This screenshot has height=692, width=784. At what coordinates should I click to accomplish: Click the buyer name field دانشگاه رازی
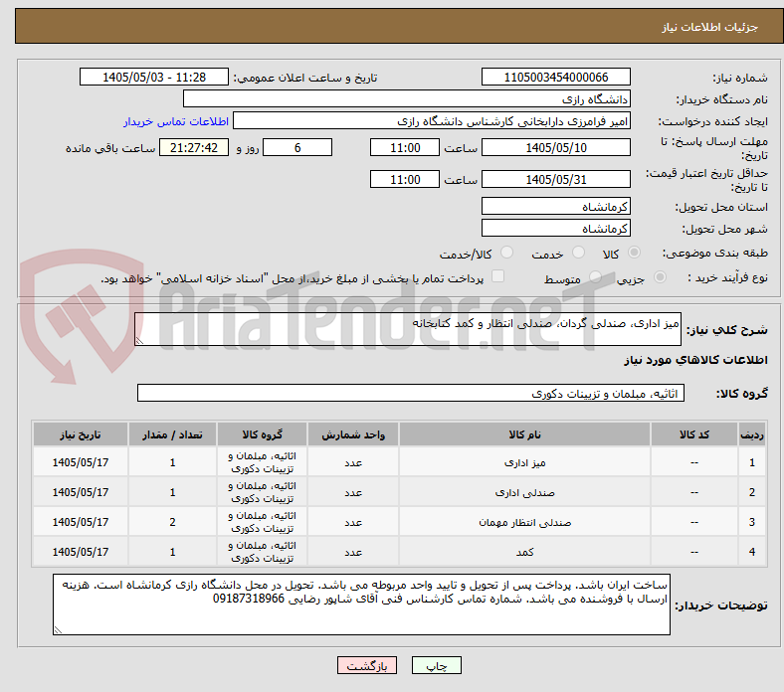(x=407, y=99)
